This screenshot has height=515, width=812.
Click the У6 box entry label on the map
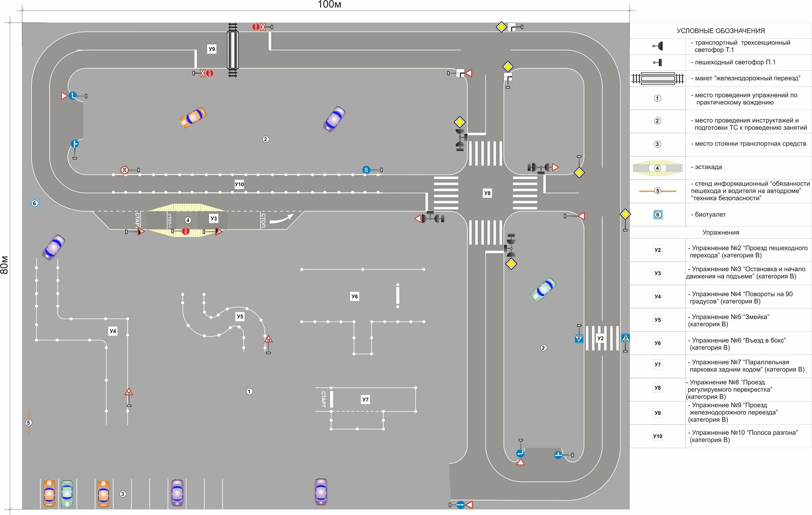[x=354, y=296]
